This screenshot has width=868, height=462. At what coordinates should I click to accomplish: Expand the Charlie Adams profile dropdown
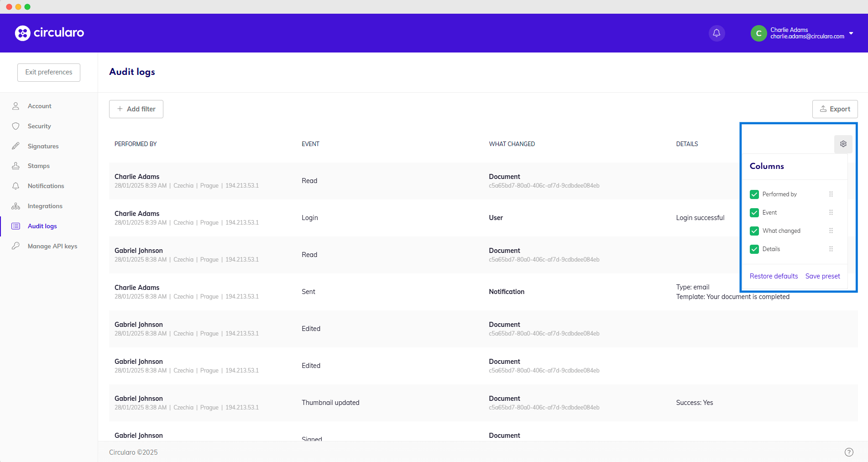(852, 33)
